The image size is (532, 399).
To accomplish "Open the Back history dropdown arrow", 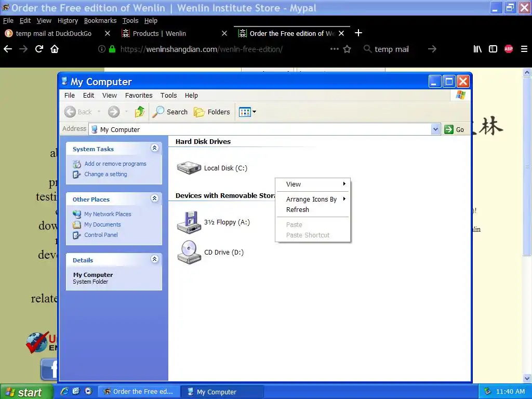I will (x=99, y=112).
